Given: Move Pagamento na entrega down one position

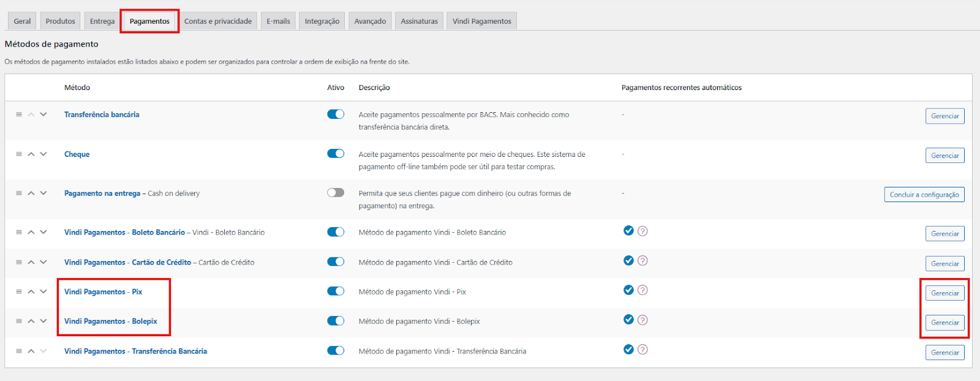Looking at the screenshot, I should (x=43, y=193).
